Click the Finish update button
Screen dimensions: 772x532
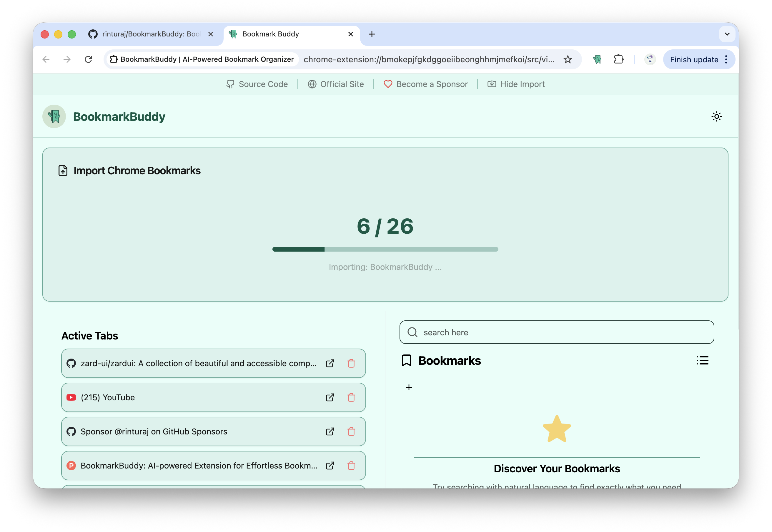[x=694, y=59]
